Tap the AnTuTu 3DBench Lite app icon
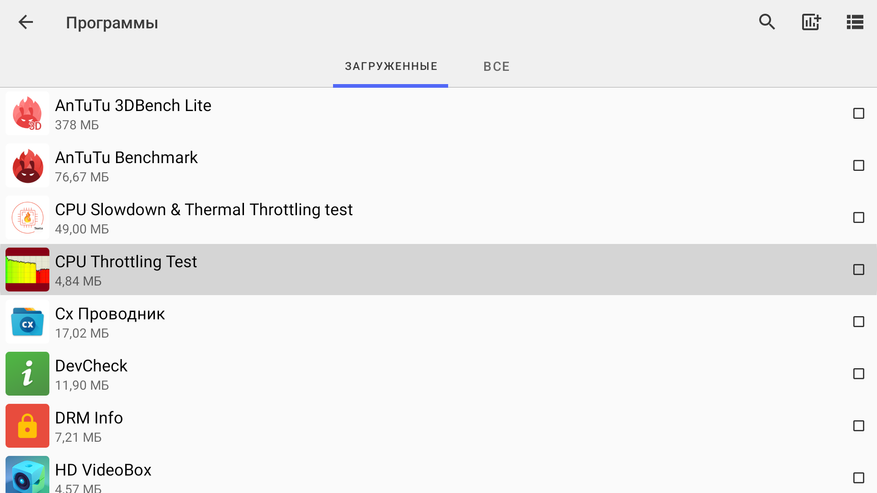 [x=27, y=114]
